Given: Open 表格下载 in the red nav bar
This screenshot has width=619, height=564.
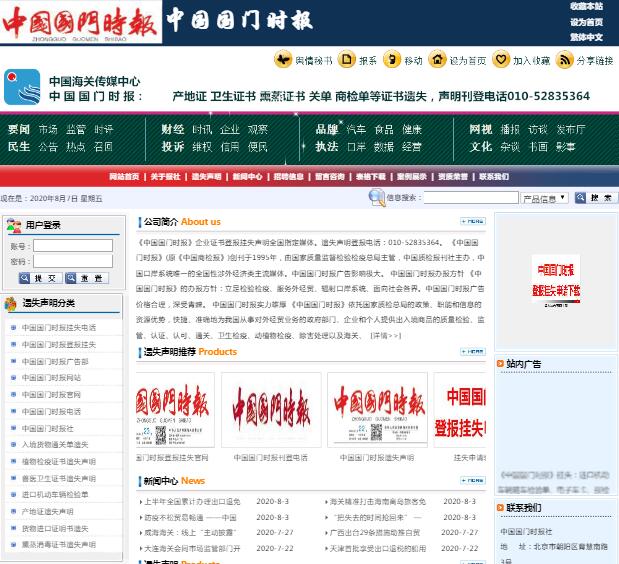Looking at the screenshot, I should [x=371, y=176].
